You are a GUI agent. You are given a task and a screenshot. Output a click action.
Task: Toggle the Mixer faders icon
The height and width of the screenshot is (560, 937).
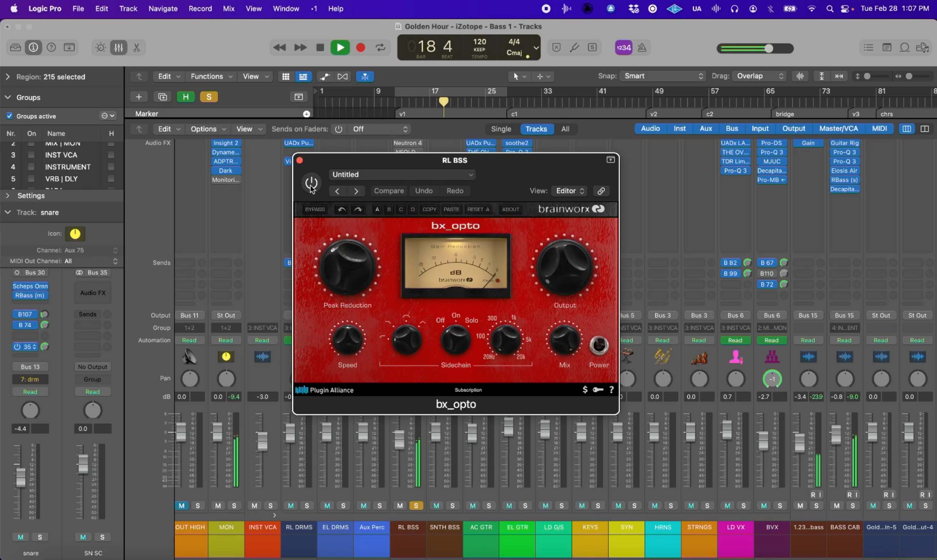(119, 48)
